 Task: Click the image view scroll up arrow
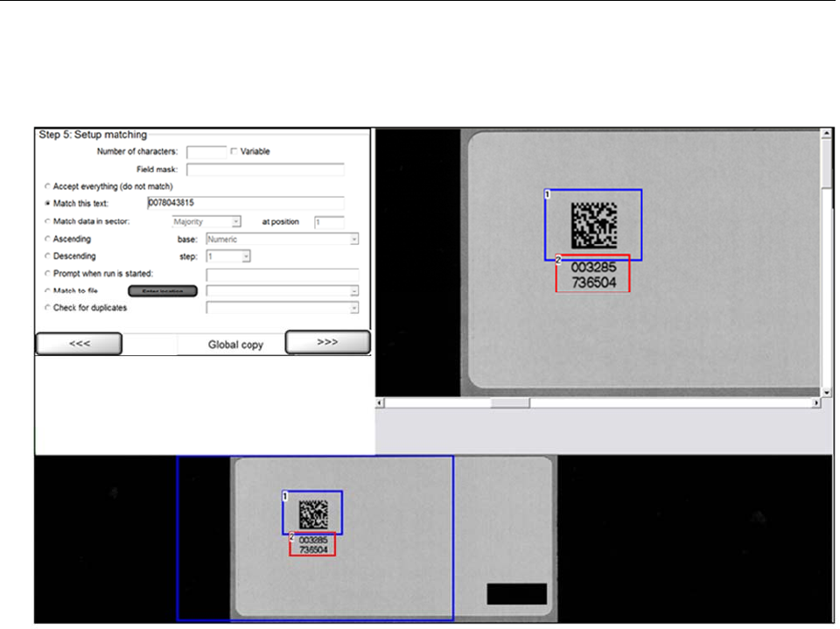click(x=827, y=133)
